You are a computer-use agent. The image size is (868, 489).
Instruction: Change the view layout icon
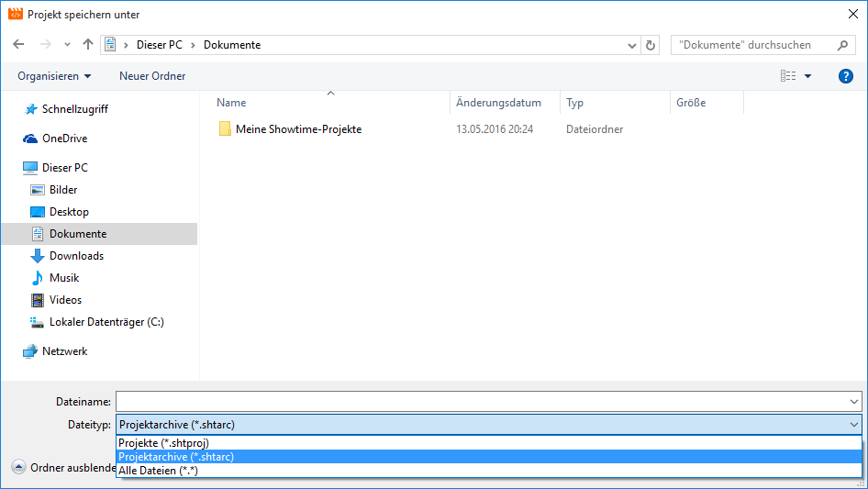tap(788, 76)
